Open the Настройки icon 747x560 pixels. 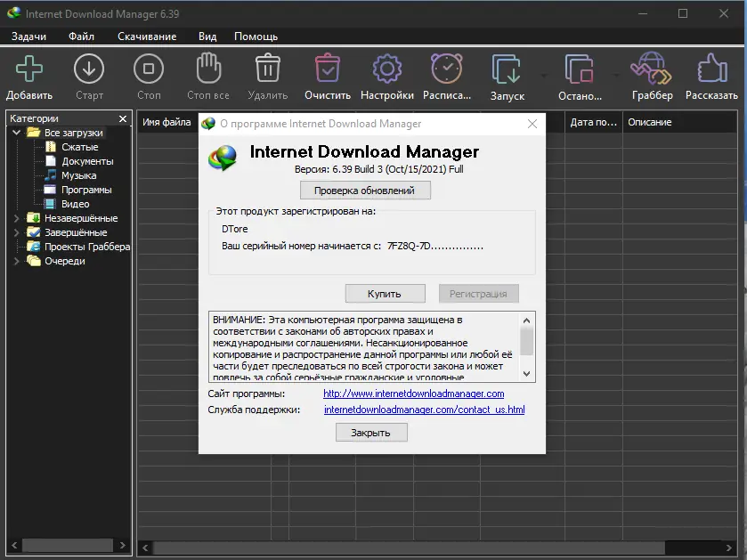pyautogui.click(x=386, y=69)
